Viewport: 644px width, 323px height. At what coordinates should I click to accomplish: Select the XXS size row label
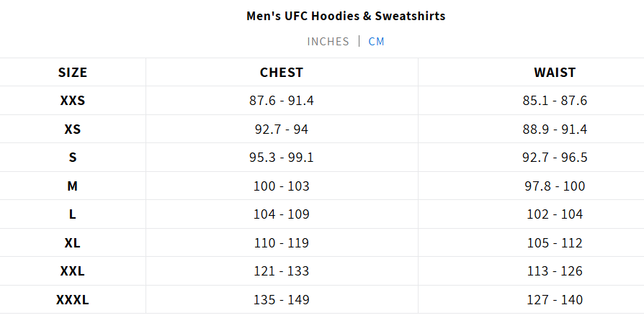tap(73, 101)
